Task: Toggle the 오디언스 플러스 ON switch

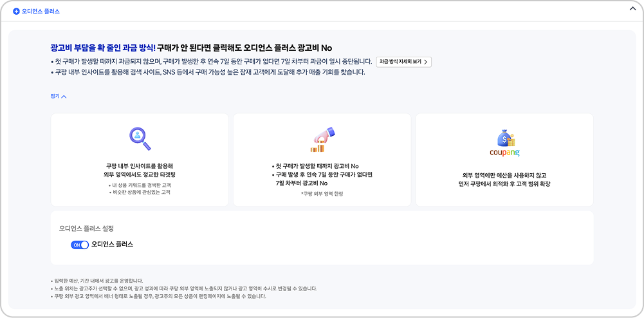Action: click(x=80, y=245)
